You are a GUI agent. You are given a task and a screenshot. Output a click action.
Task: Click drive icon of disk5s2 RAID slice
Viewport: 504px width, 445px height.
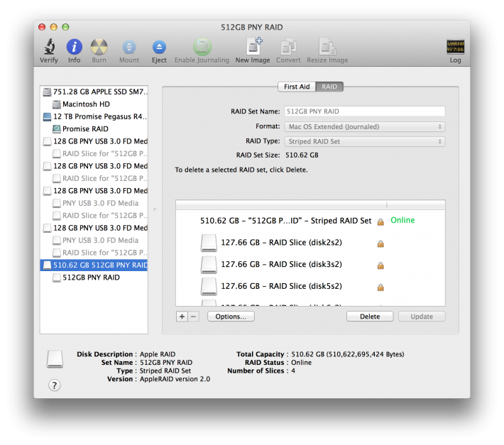point(209,287)
